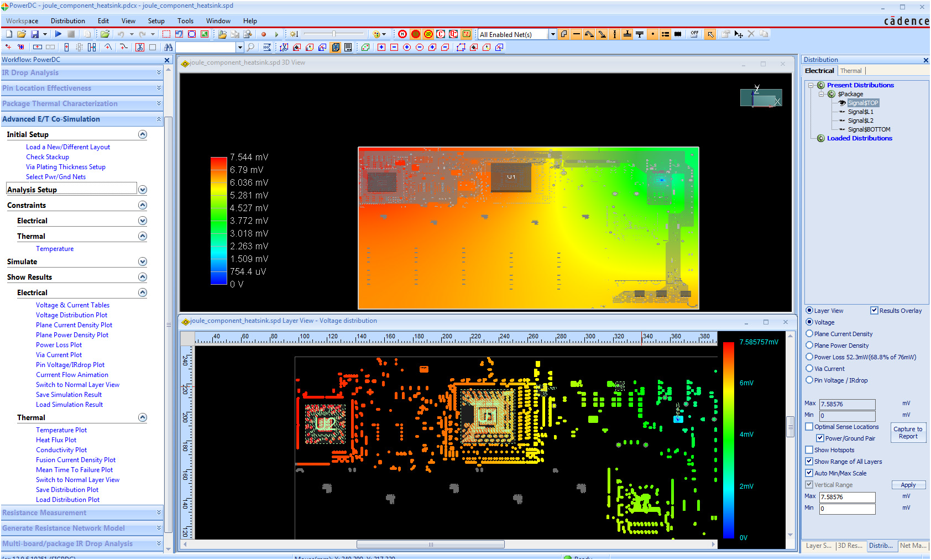Click the magnifying glass search icon
The width and height of the screenshot is (931, 560).
(251, 48)
